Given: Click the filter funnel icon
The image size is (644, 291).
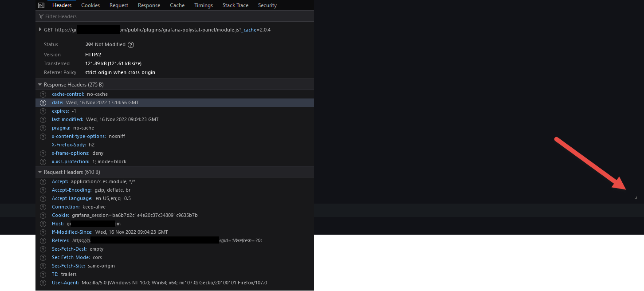Looking at the screenshot, I should [x=40, y=16].
